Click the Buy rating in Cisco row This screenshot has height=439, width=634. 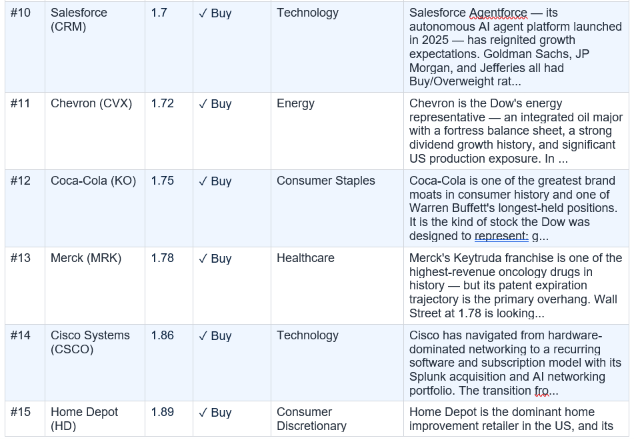pyautogui.click(x=215, y=336)
